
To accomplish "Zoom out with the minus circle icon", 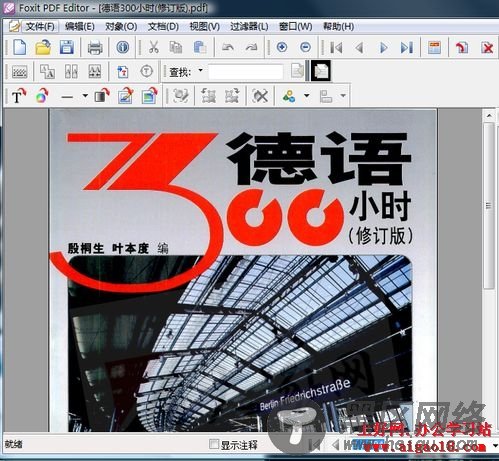I will tap(305, 47).
